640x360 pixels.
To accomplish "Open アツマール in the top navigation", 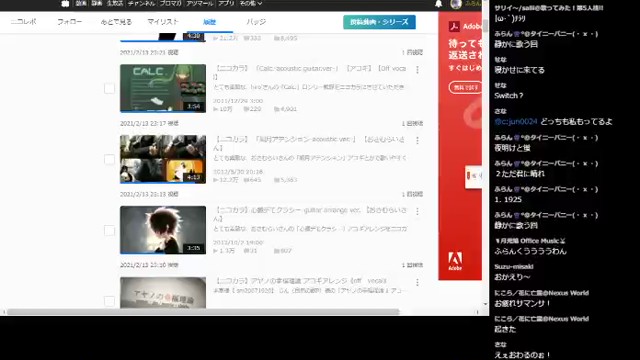I will coord(200,3).
